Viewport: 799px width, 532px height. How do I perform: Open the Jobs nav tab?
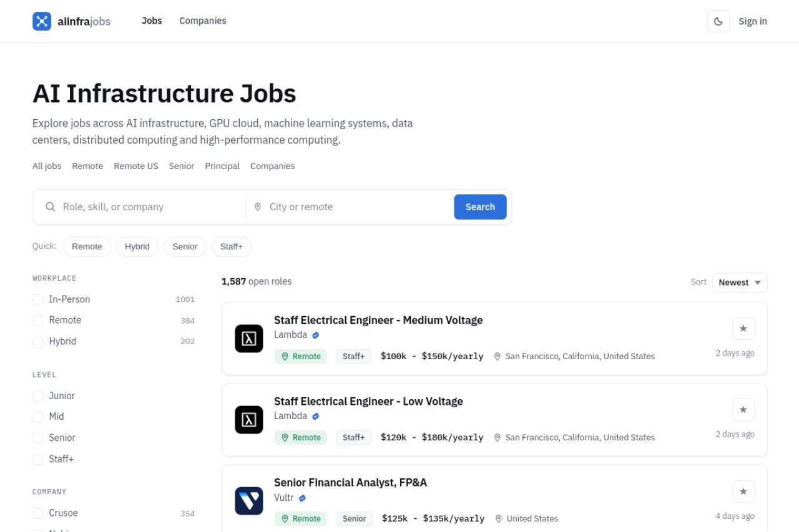(x=152, y=21)
